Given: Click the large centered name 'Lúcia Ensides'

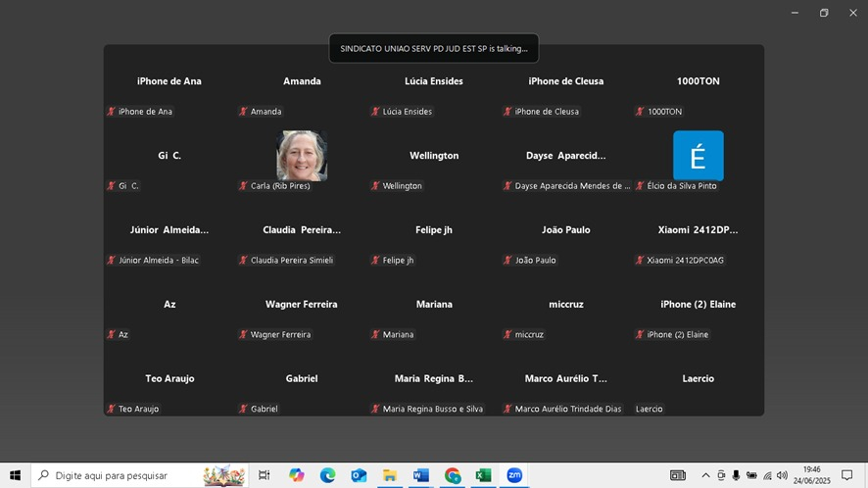Looking at the screenshot, I should (433, 81).
